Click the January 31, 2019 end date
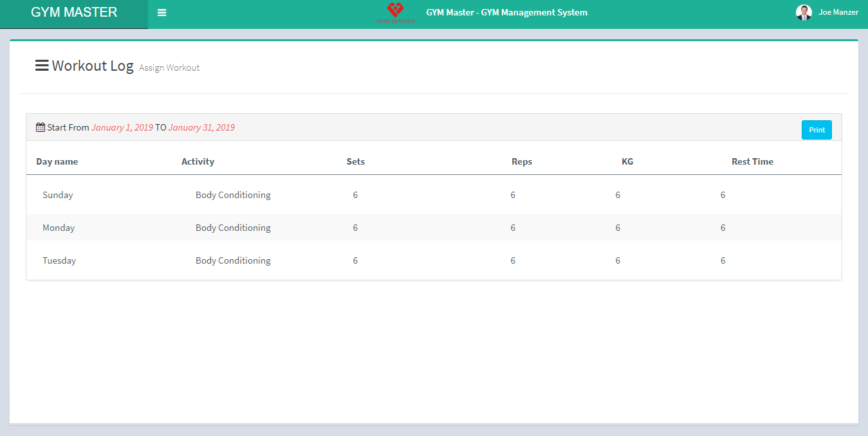Viewport: 868px width, 436px height. (x=201, y=128)
